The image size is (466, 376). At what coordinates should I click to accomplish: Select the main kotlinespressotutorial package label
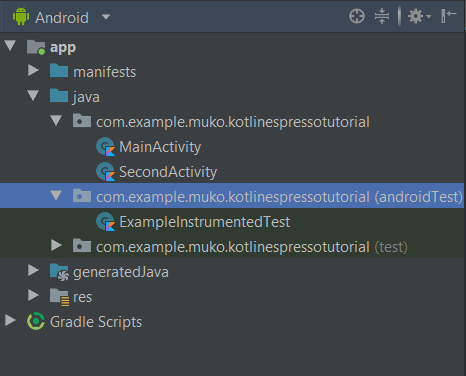(233, 122)
